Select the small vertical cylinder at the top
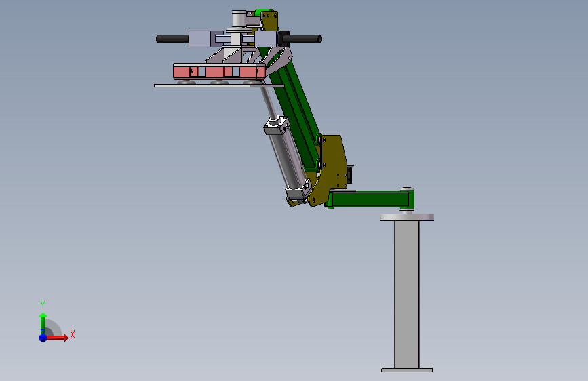 pyautogui.click(x=238, y=19)
